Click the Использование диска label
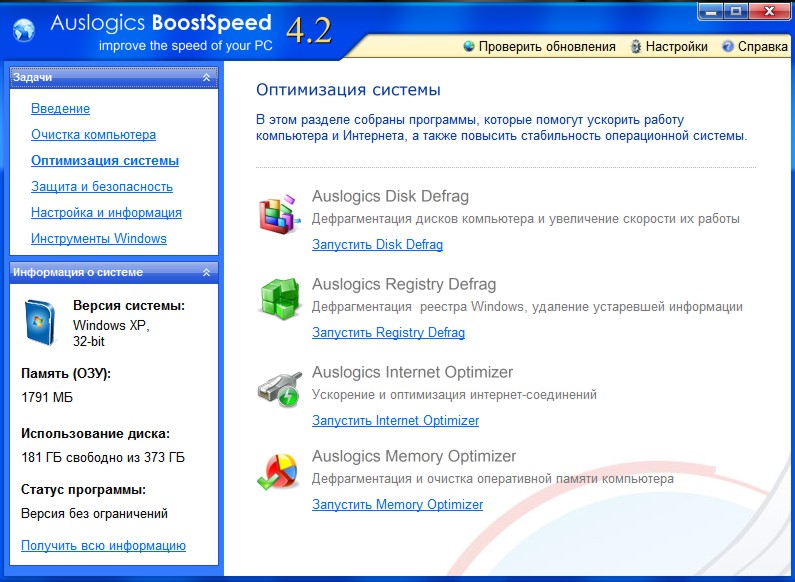795x582 pixels. pyautogui.click(x=96, y=434)
